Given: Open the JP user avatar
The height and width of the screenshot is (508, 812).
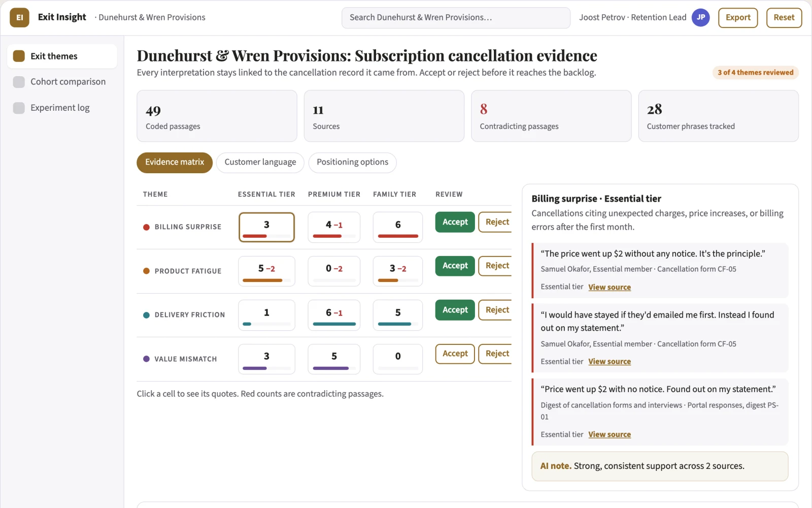Looking at the screenshot, I should point(700,17).
